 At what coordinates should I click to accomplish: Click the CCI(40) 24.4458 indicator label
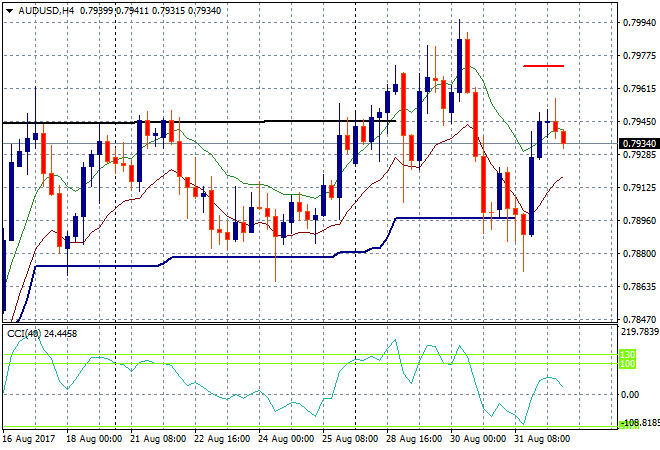[42, 334]
